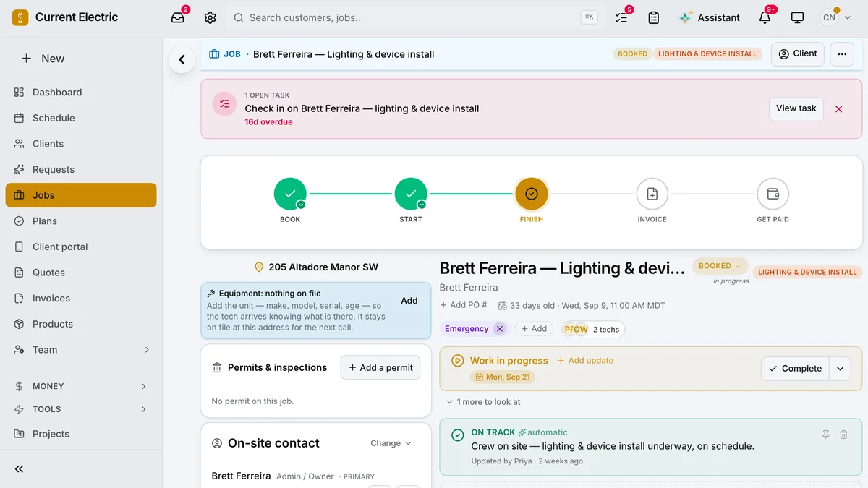Open the on-site contact Change dropdown
The image size is (868, 488).
pyautogui.click(x=391, y=443)
